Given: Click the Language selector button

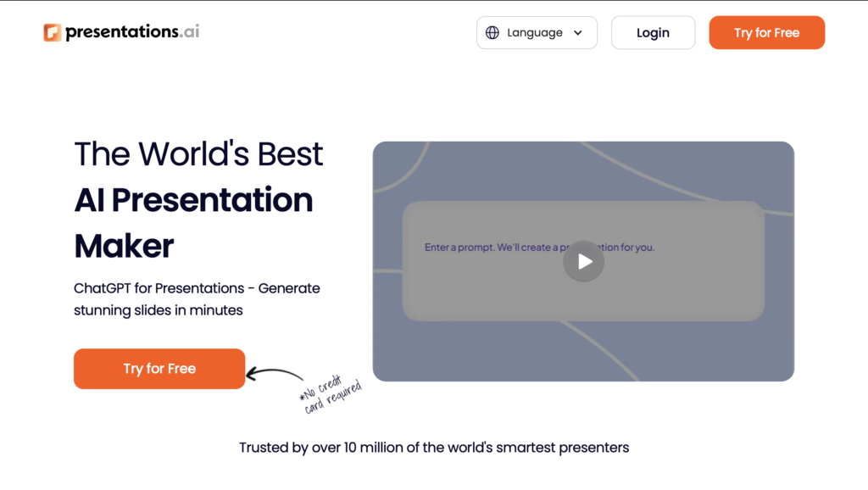Looking at the screenshot, I should 536,32.
